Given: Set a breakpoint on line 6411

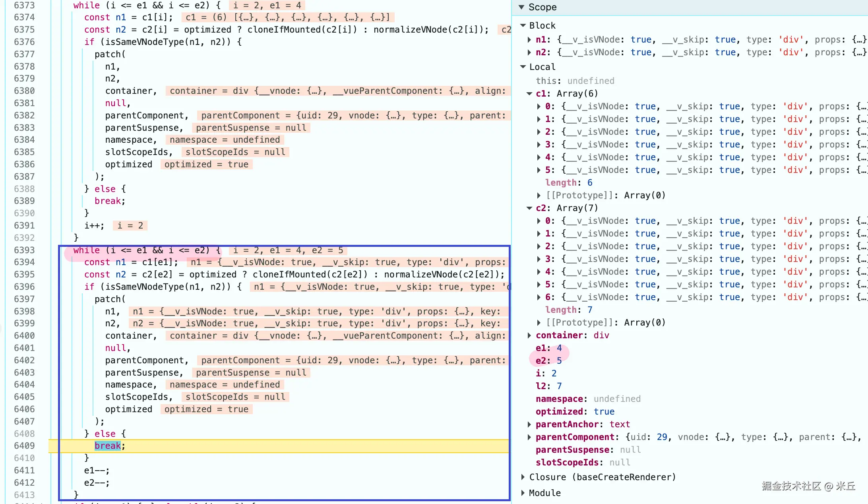Looking at the screenshot, I should 24,471.
